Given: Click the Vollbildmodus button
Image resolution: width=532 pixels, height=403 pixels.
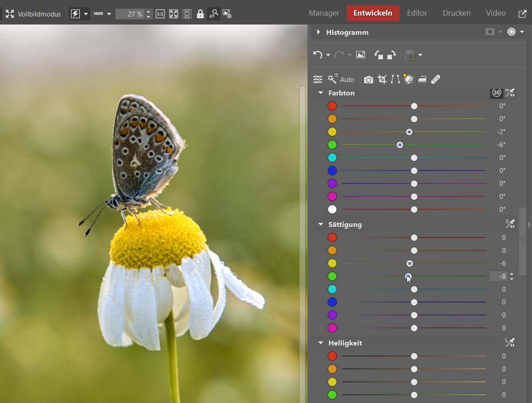Looking at the screenshot, I should [33, 14].
